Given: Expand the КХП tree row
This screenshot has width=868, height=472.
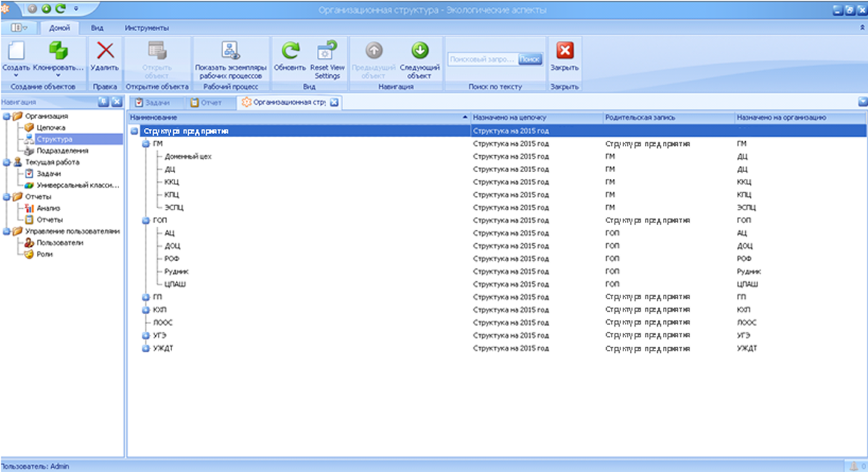Looking at the screenshot, I should [146, 310].
